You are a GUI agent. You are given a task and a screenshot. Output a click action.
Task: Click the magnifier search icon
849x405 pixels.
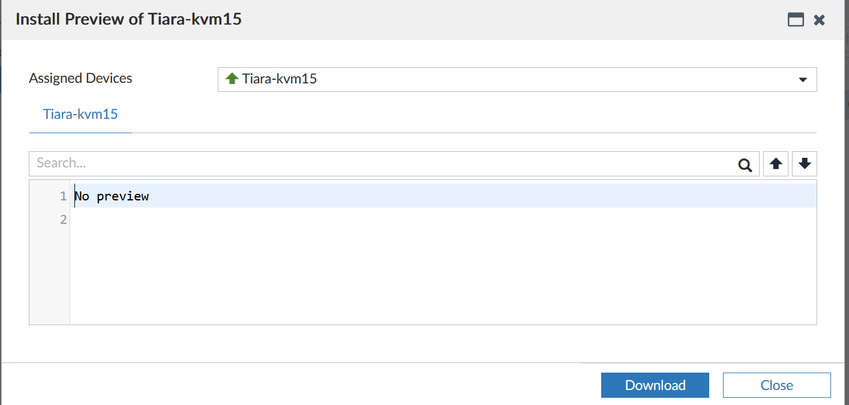pos(744,165)
